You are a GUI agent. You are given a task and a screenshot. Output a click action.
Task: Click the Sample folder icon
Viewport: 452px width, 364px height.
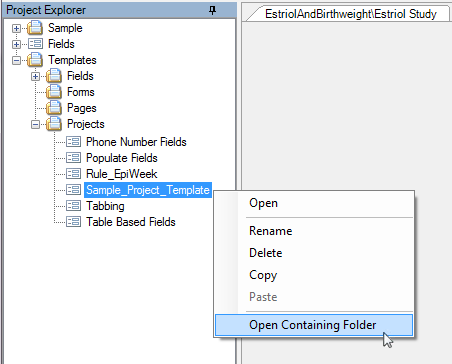tap(35, 28)
